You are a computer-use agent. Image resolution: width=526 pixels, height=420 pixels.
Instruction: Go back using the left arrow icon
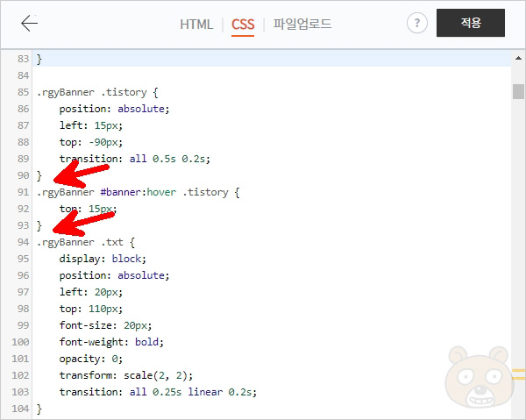click(29, 23)
